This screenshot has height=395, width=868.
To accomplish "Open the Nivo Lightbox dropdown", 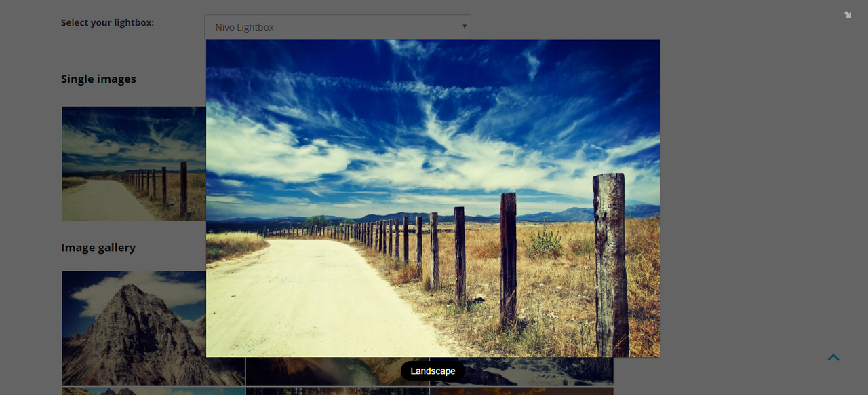I will [337, 27].
